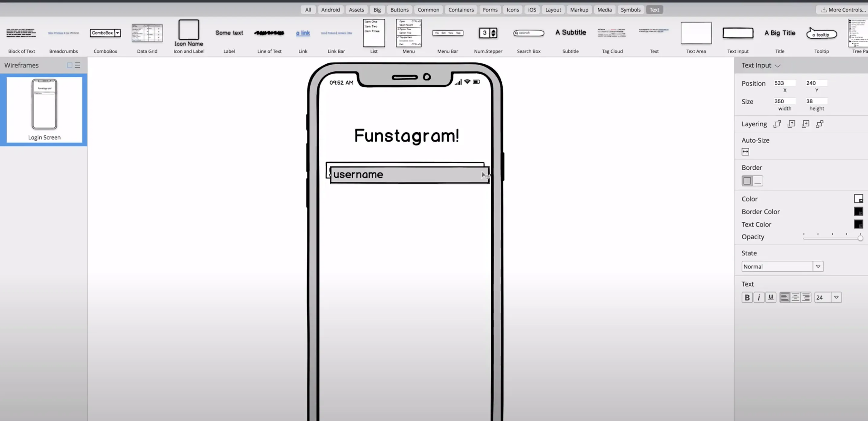This screenshot has height=421, width=868.
Task: Click the Position Y field
Action: 816,83
